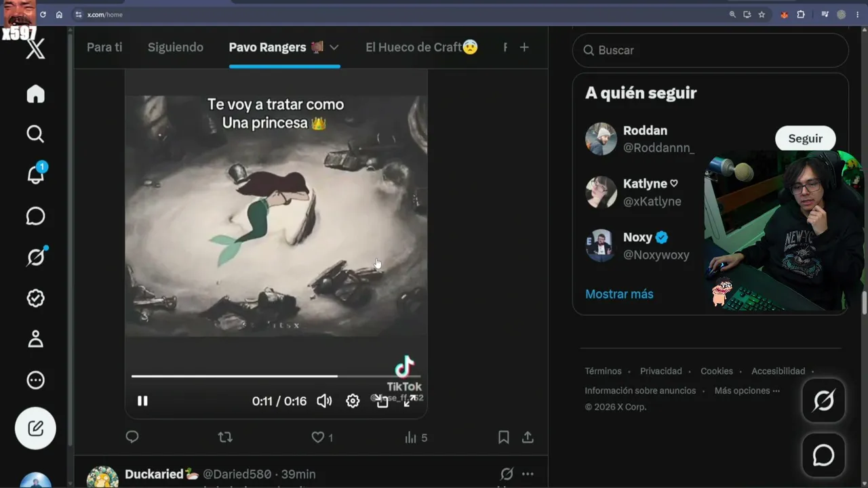The height and width of the screenshot is (488, 868).
Task: Enable picture-in-picture on the video
Action: 382,401
